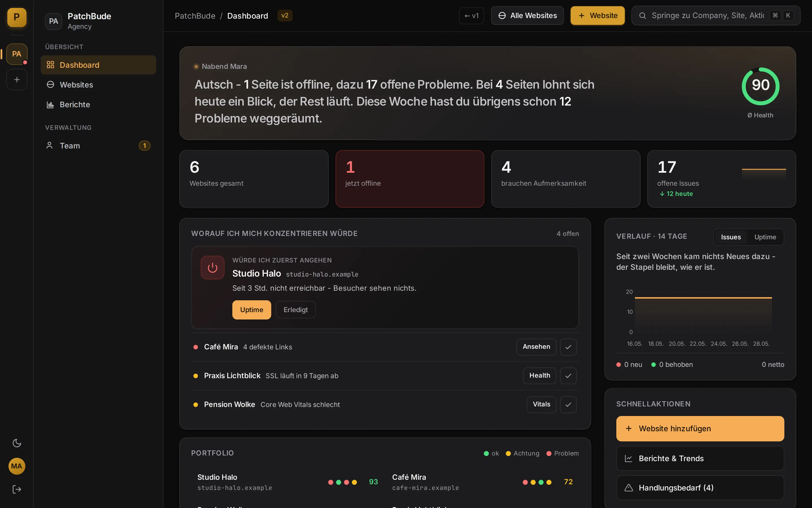Screen dimensions: 812x508
Task: Open Handlungsbedarf (4) quick action
Action: (700, 488)
